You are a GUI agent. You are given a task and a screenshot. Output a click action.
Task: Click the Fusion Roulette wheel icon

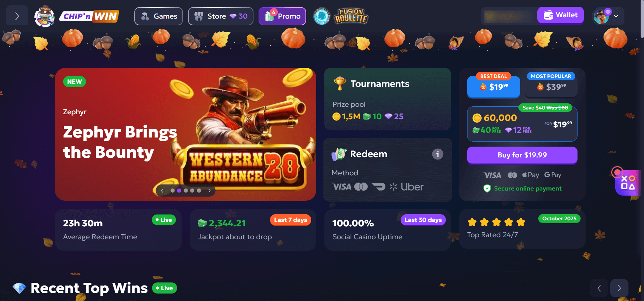pyautogui.click(x=322, y=16)
